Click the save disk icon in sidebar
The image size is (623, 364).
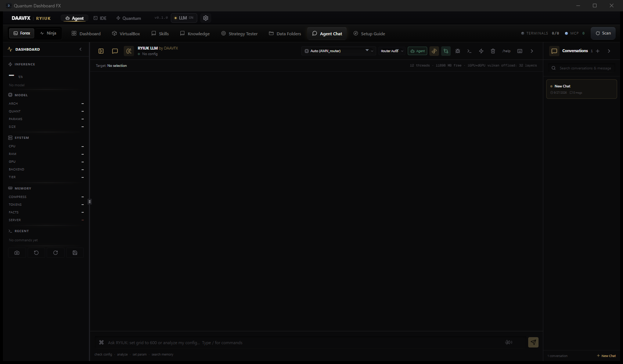tap(75, 253)
